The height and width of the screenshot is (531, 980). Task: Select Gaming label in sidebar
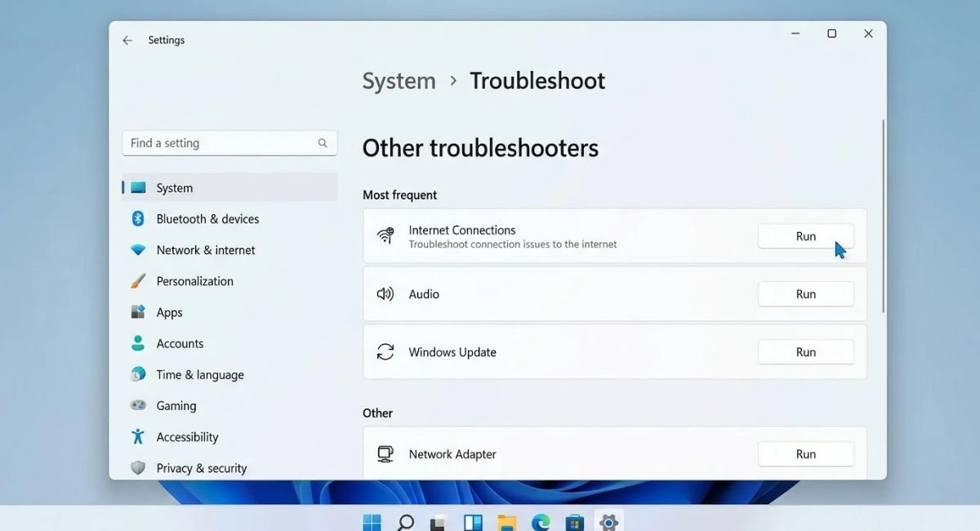click(176, 406)
